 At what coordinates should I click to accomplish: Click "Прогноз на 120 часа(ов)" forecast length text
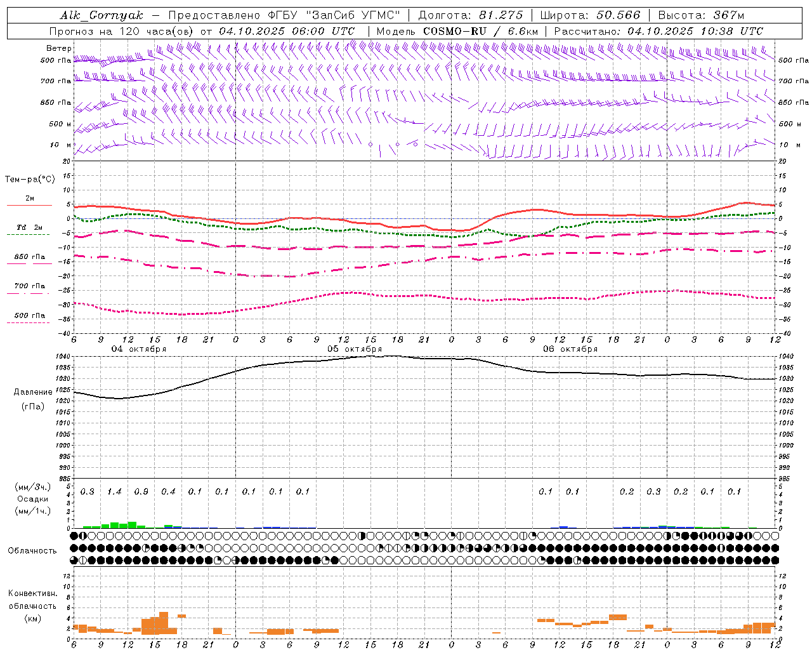click(x=122, y=31)
